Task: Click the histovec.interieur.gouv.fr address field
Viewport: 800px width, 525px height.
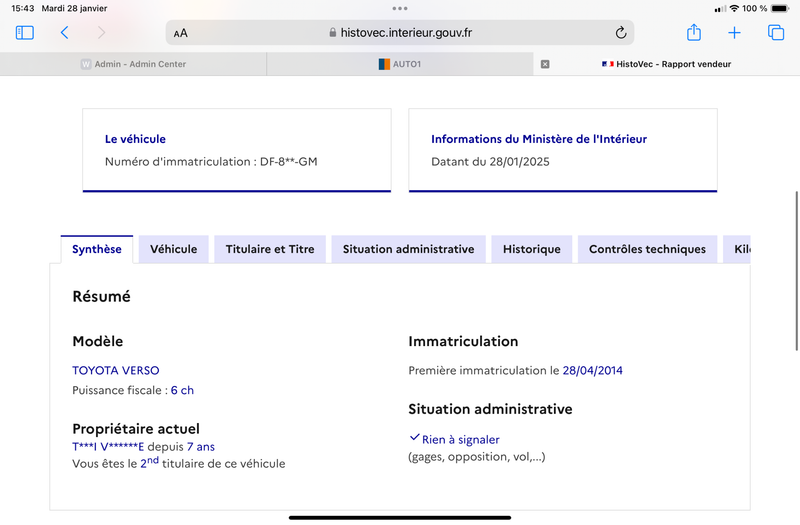Action: pos(400,33)
